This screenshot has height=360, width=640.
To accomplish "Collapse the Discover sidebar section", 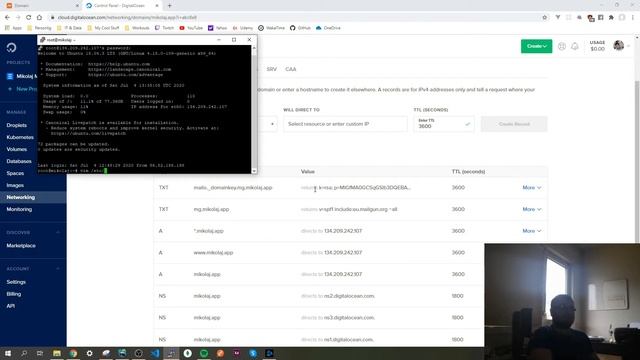I will (58, 232).
